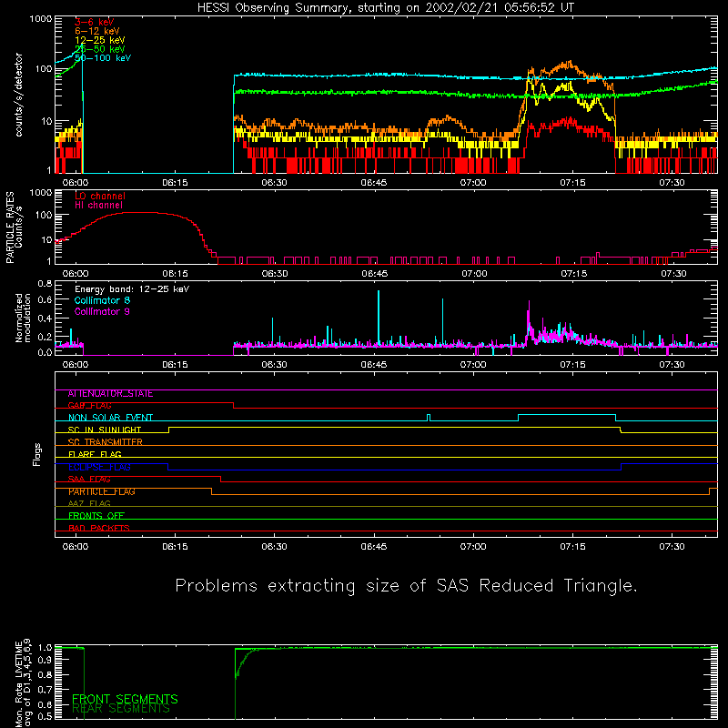Click 06:00 tick under the counts plot
This screenshot has height=728, width=728.
pos(76,183)
